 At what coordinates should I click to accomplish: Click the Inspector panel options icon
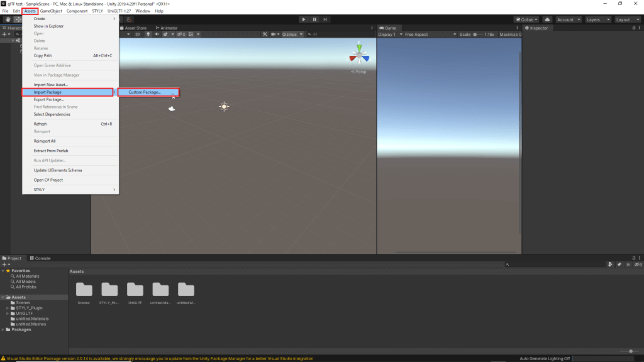click(639, 28)
